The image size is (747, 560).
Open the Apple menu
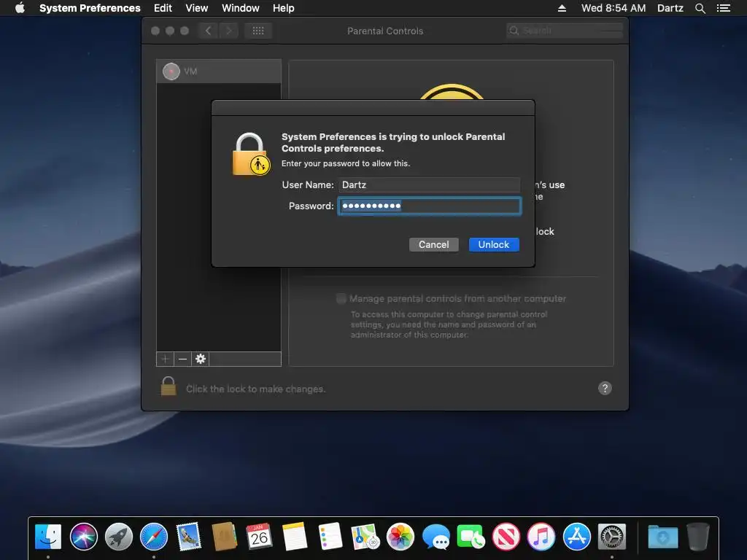20,8
